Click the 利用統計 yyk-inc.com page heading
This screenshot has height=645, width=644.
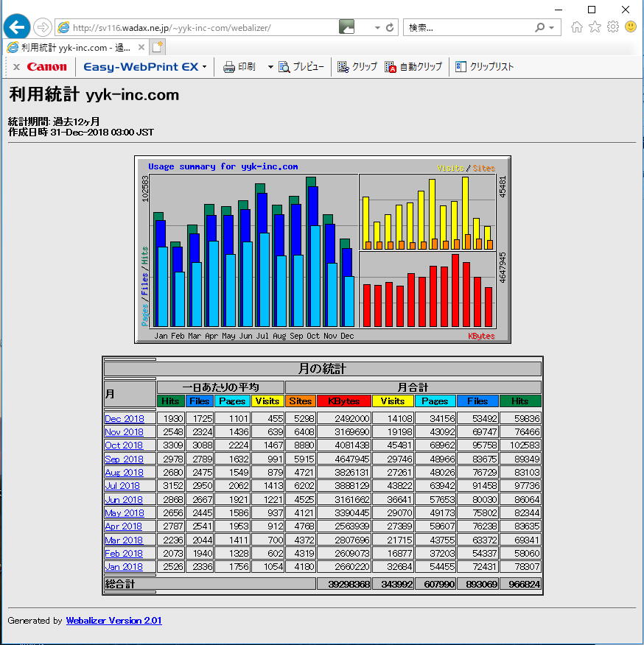tap(94, 94)
